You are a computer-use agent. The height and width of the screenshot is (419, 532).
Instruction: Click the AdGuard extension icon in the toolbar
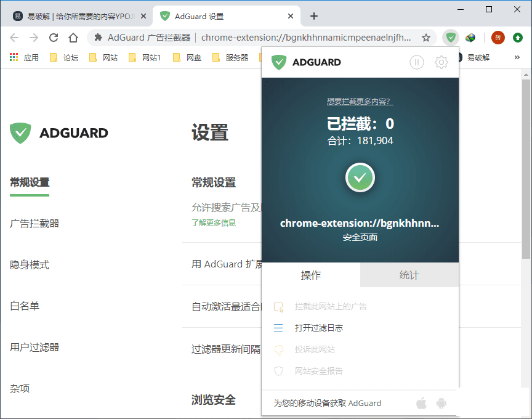(x=451, y=38)
